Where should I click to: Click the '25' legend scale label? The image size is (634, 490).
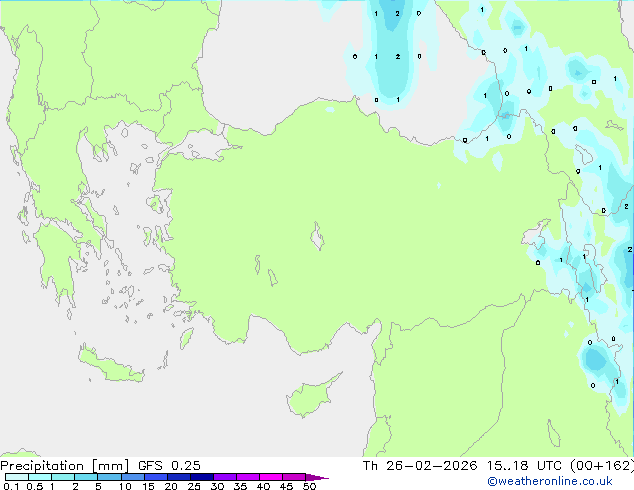pos(194,486)
